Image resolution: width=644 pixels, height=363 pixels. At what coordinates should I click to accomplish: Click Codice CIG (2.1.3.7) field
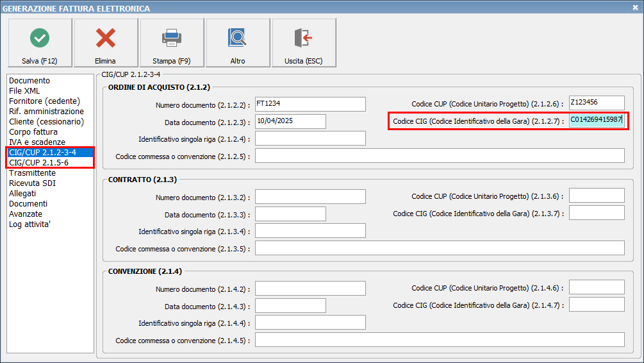[597, 212]
